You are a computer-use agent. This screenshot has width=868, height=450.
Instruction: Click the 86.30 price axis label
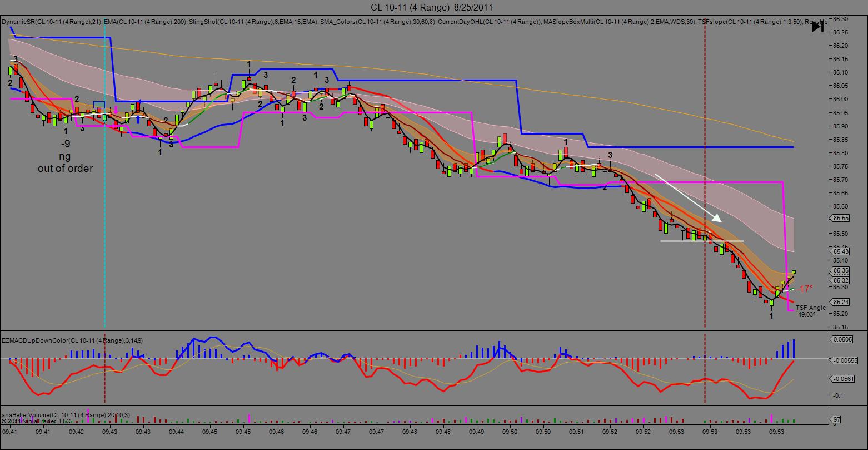click(840, 19)
